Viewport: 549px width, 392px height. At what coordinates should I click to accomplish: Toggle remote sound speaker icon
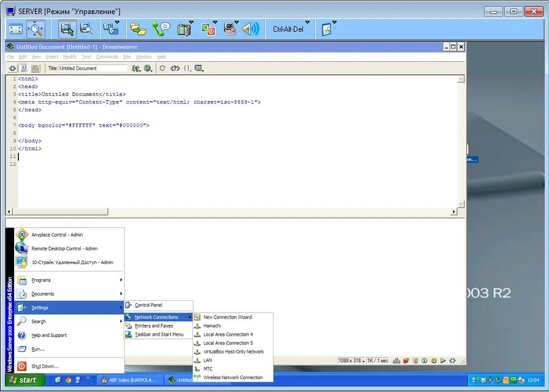pyautogui.click(x=251, y=29)
